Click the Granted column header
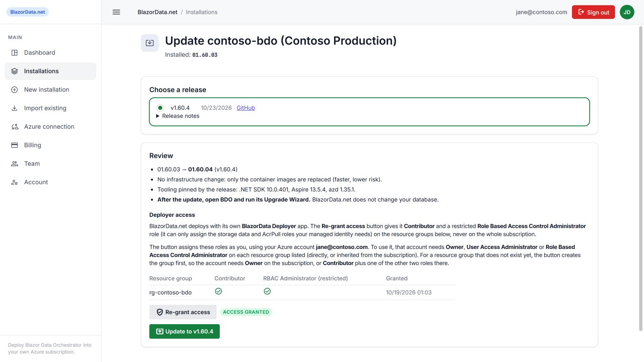This screenshot has width=644, height=362. (397, 278)
